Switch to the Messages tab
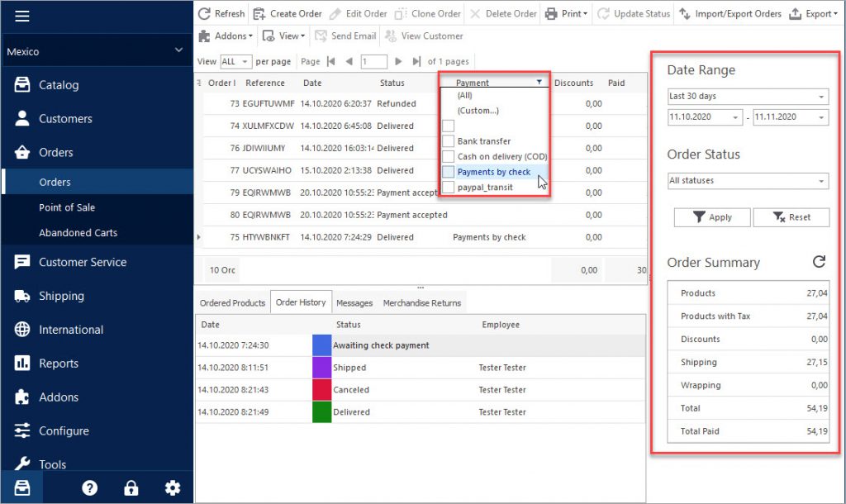This screenshot has height=504, width=846. pos(354,302)
